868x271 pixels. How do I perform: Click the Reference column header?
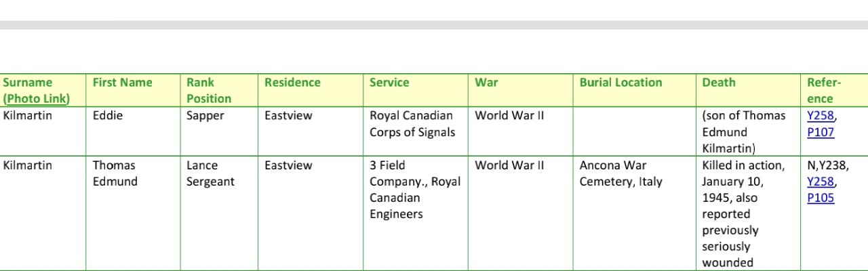coord(823,90)
